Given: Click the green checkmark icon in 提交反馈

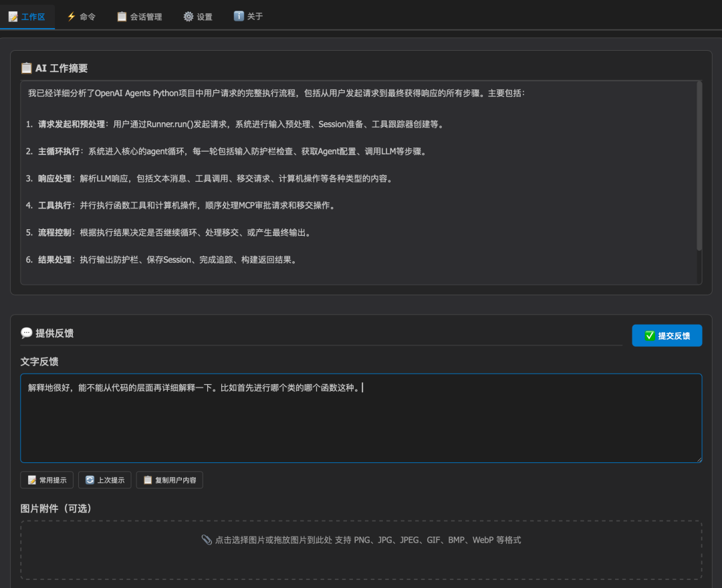Looking at the screenshot, I should click(x=650, y=335).
